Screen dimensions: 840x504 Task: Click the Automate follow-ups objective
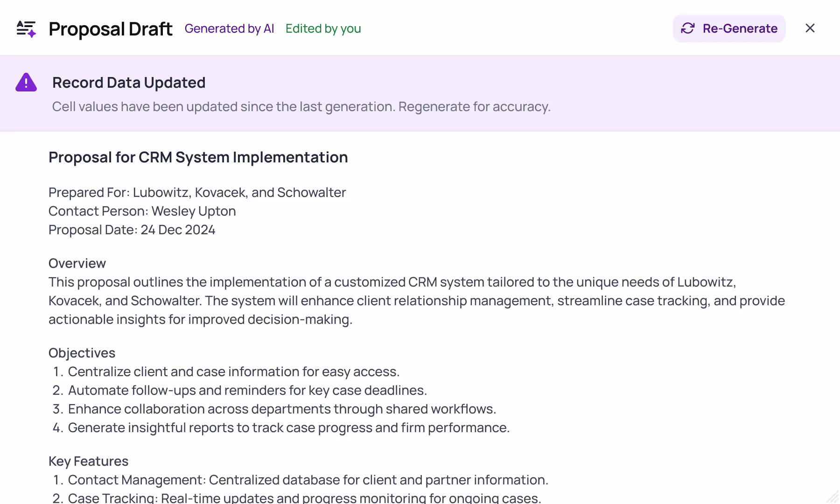pos(247,390)
